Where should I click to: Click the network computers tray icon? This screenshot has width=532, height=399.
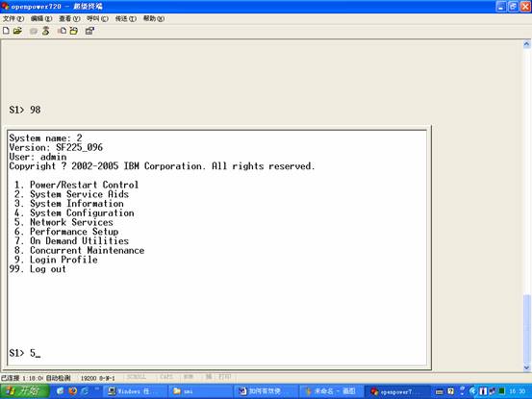pyautogui.click(x=493, y=391)
